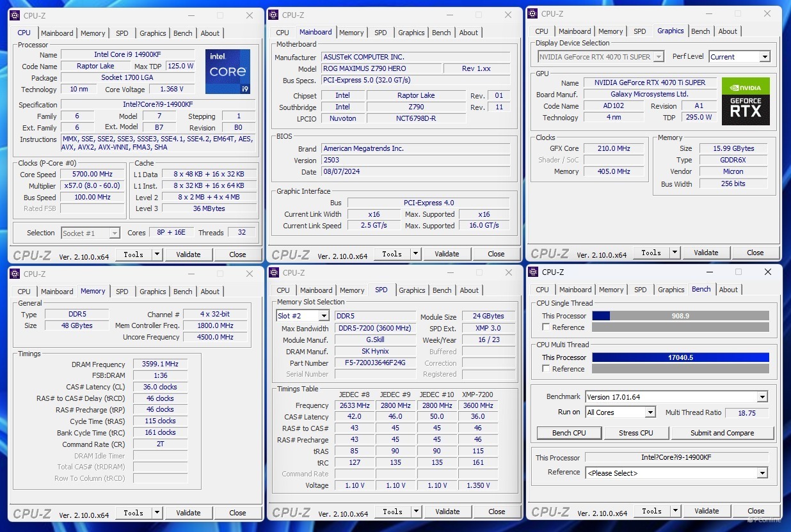Screen dimensions: 791x532
Task: Enable Reference checkbox under CPU Single Thread
Action: coord(546,327)
